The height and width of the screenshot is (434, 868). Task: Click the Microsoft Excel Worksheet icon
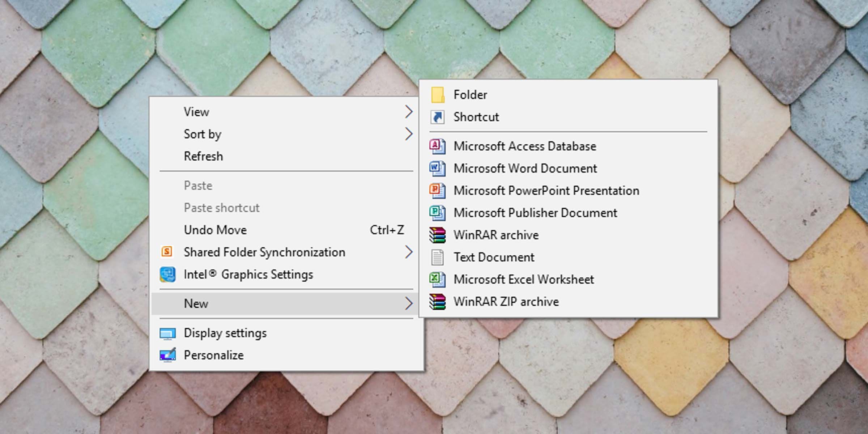[437, 280]
